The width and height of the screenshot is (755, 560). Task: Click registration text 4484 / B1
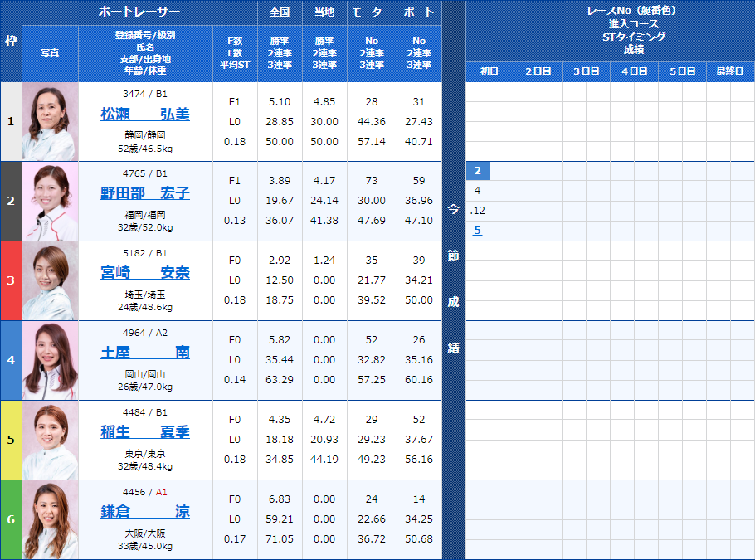(145, 412)
